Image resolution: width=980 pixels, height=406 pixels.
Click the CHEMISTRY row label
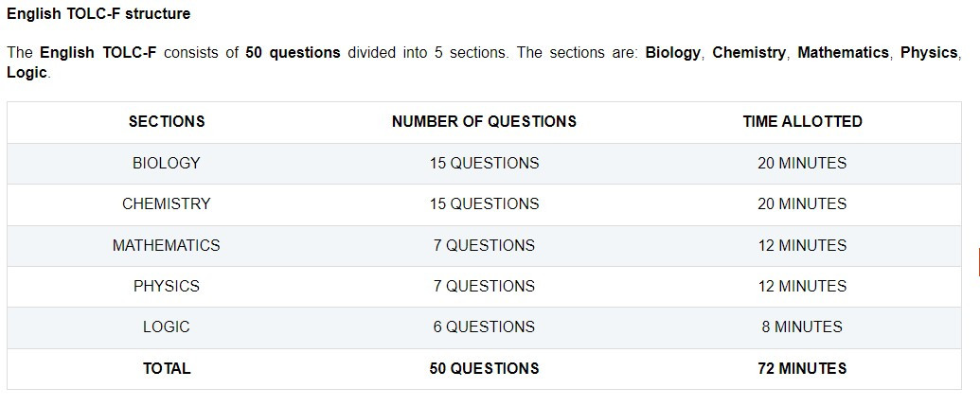point(167,203)
